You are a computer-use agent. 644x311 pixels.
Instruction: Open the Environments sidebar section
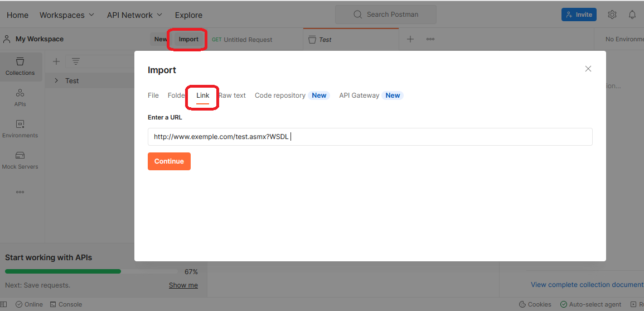pos(20,128)
